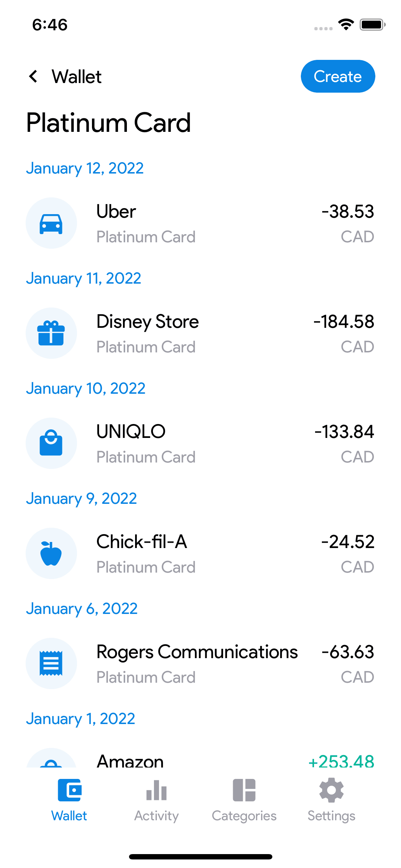Tap the receipt icon for Rogers Communications

51,663
